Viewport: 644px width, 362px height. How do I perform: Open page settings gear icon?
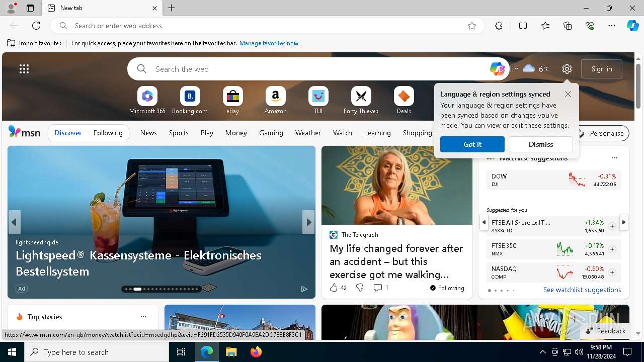coord(567,69)
